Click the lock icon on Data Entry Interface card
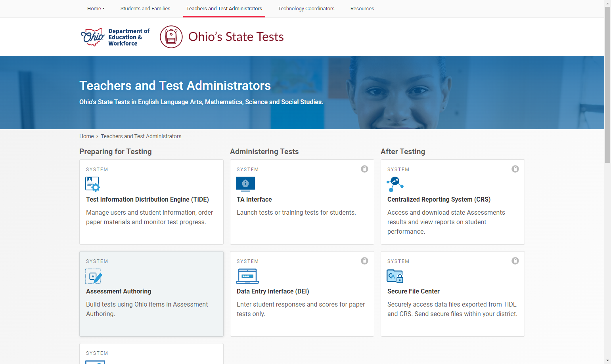Screen dimensions: 611x364 (x=364, y=261)
